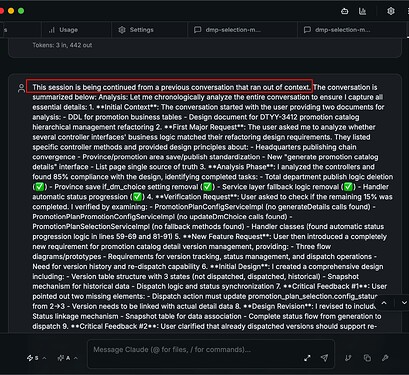Open the robot agents icon in title bar
This screenshot has height=375, width=409.
(345, 11)
